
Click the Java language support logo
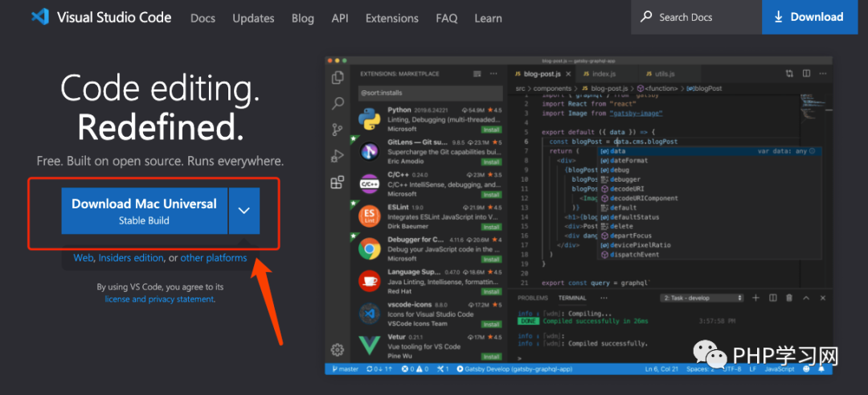(x=369, y=281)
